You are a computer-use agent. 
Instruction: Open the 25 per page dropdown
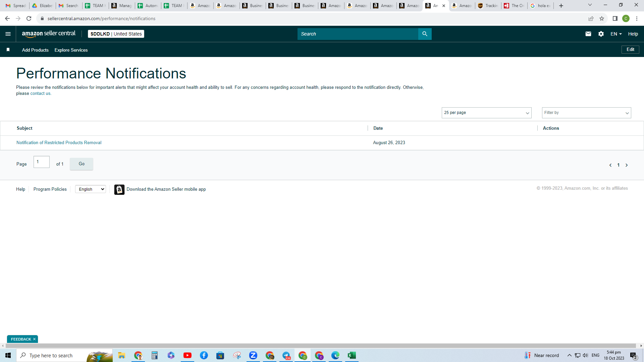[486, 113]
